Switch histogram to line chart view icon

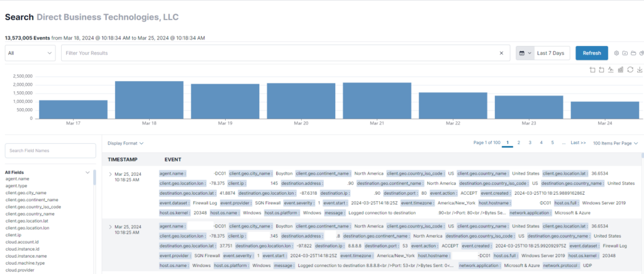(612, 69)
